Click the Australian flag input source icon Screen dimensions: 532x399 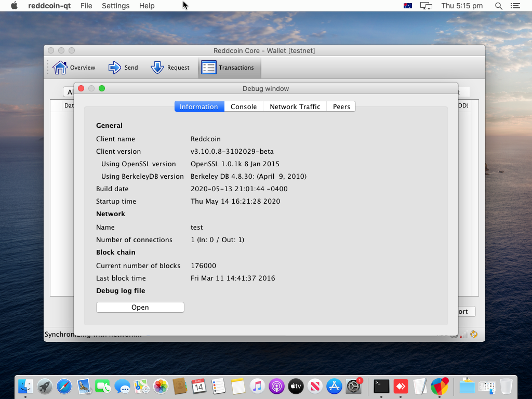408,6
